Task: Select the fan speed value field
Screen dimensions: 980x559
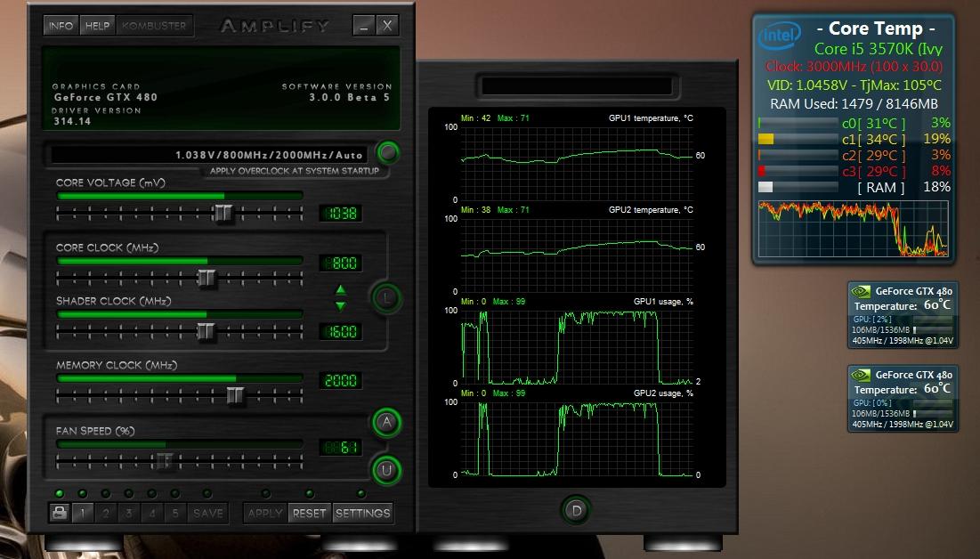Action: pyautogui.click(x=341, y=447)
